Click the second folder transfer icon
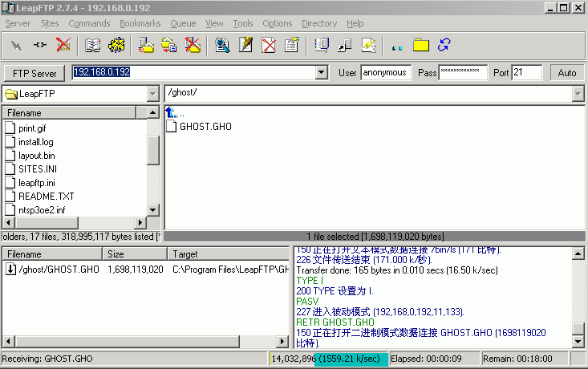This screenshot has height=369, width=588. (x=168, y=45)
